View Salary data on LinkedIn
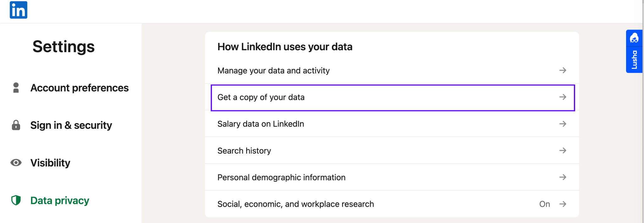This screenshot has width=644, height=223. pyautogui.click(x=260, y=124)
